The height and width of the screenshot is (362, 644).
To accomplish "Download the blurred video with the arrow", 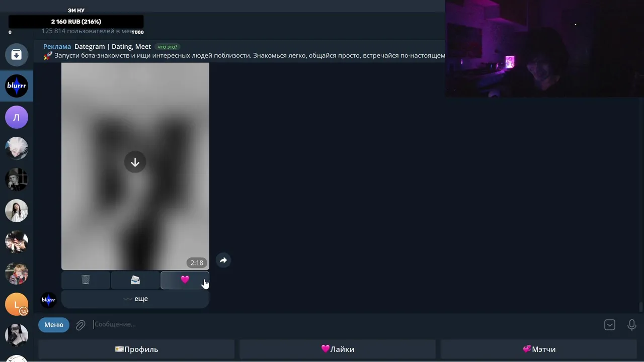I will (135, 162).
